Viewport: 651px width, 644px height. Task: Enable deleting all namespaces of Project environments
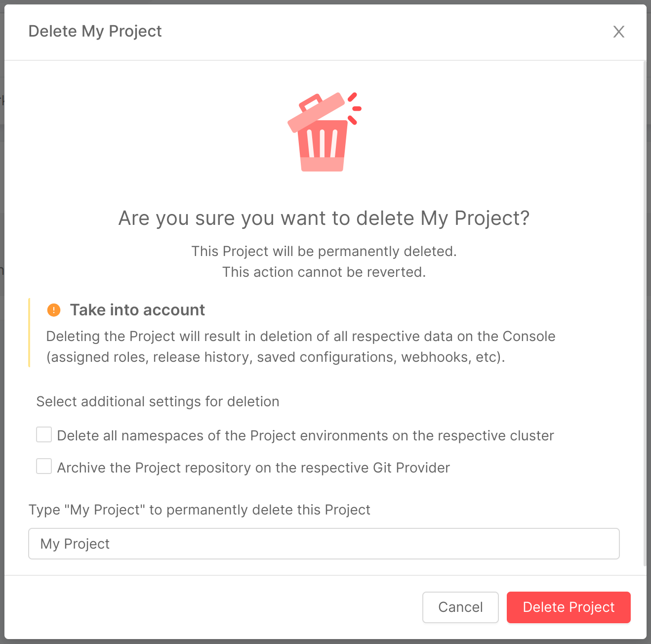click(x=43, y=434)
